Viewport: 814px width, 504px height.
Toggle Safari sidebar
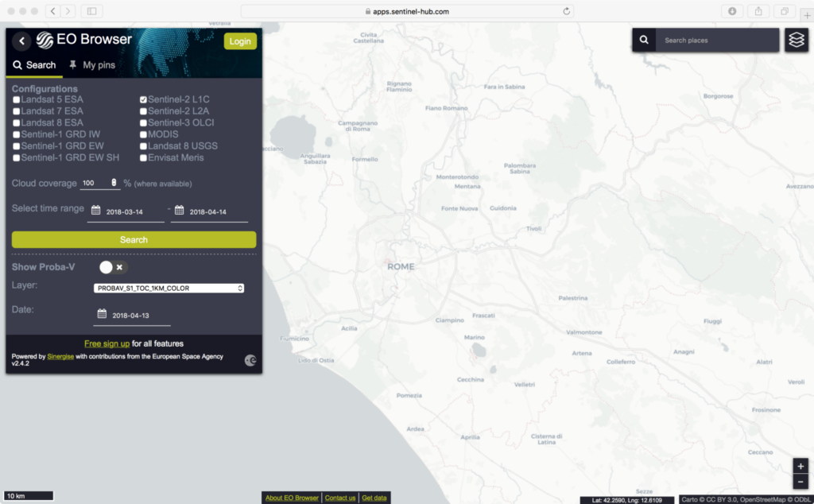click(92, 11)
